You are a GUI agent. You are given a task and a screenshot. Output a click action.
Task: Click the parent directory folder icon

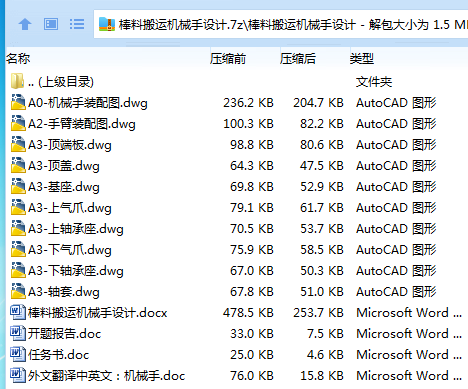(x=17, y=81)
